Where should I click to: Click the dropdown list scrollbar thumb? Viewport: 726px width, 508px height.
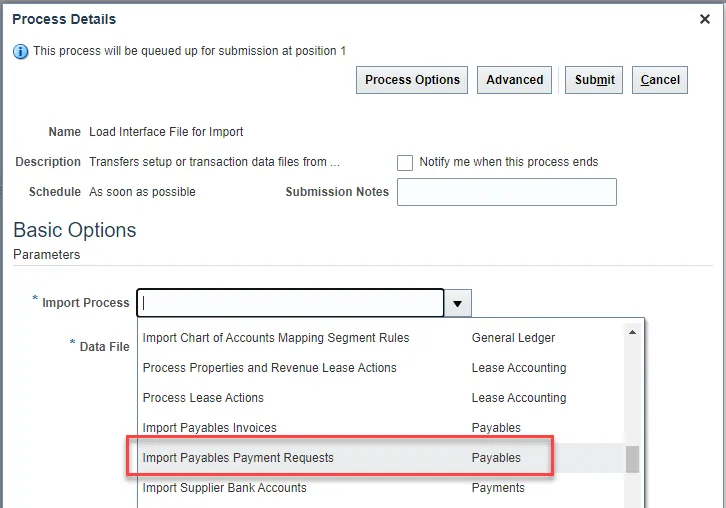633,459
